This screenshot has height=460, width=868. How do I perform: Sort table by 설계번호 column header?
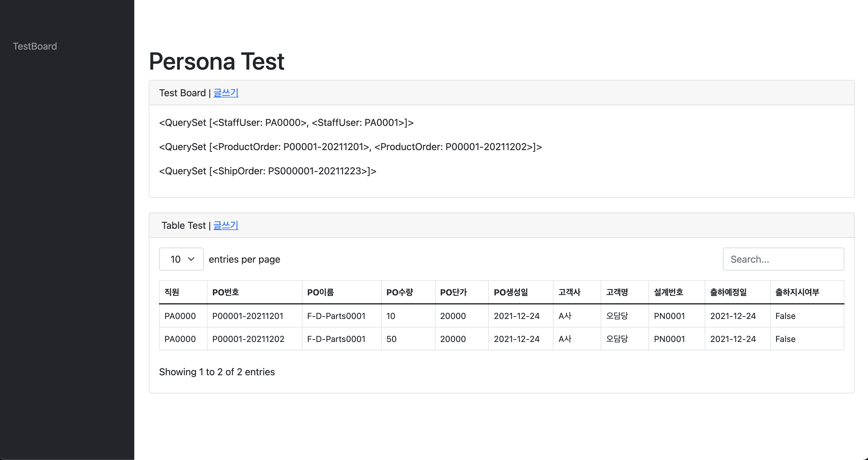[x=668, y=292]
